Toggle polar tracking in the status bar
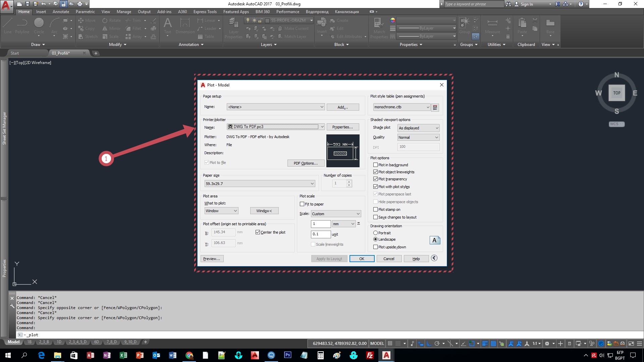This screenshot has height=362, width=644. click(437, 344)
